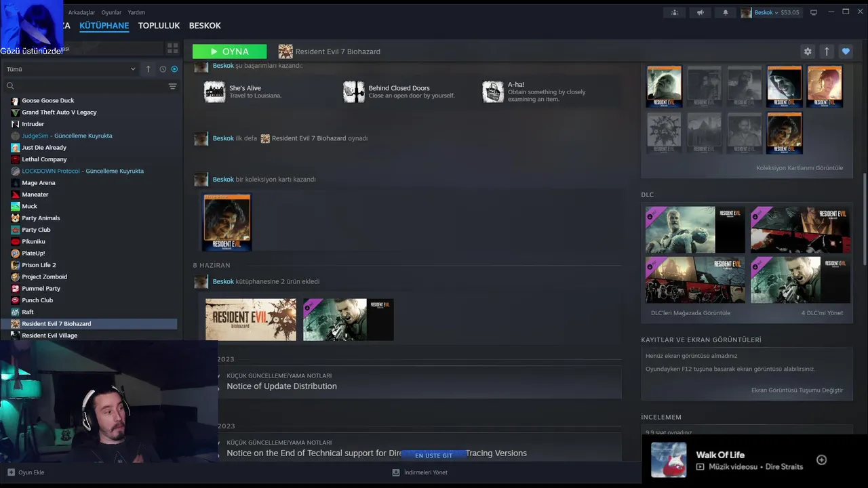
Task: Click the Big Picture monitor icon
Action: [x=814, y=12]
